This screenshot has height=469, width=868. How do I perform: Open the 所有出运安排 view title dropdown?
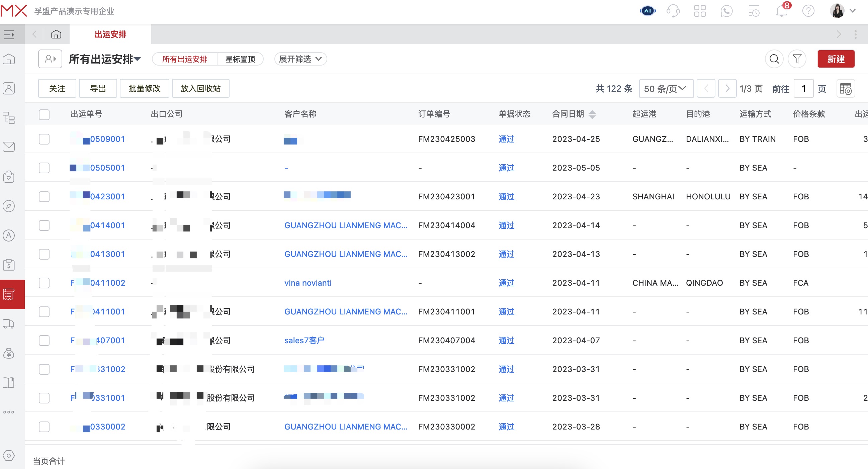(104, 59)
